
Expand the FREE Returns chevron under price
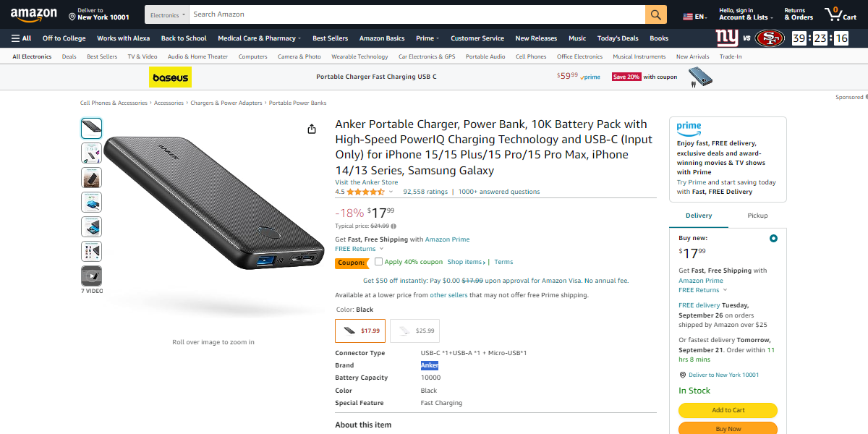point(381,249)
